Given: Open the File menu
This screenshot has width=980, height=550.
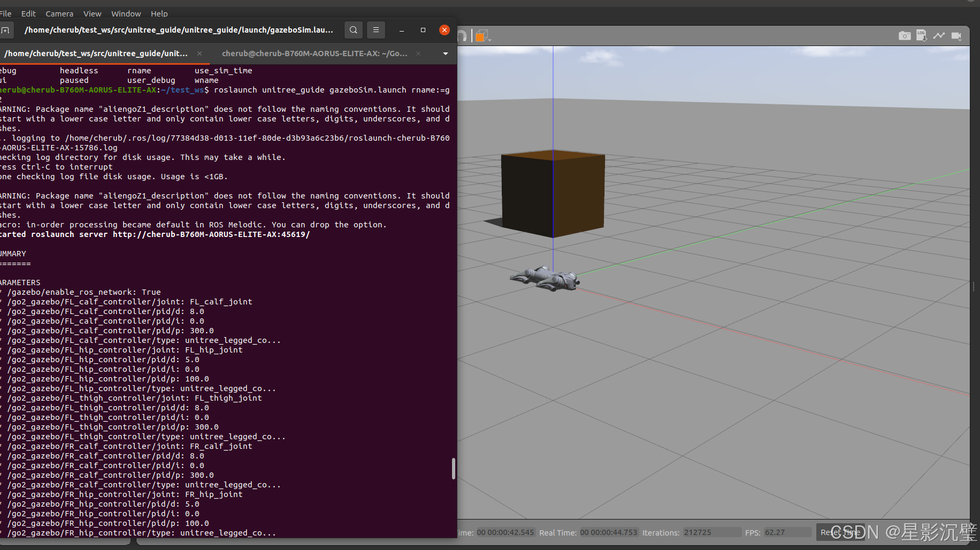Looking at the screenshot, I should tap(6, 13).
